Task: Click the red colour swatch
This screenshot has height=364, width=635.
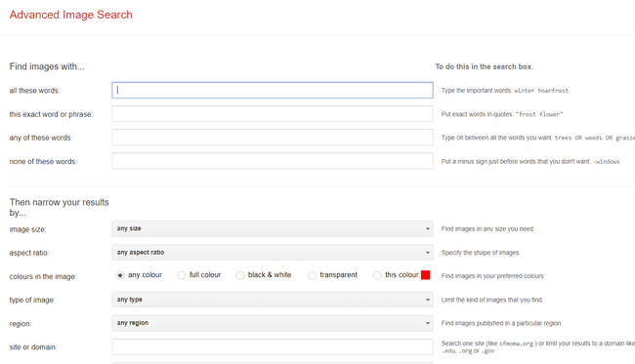Action: click(x=425, y=275)
